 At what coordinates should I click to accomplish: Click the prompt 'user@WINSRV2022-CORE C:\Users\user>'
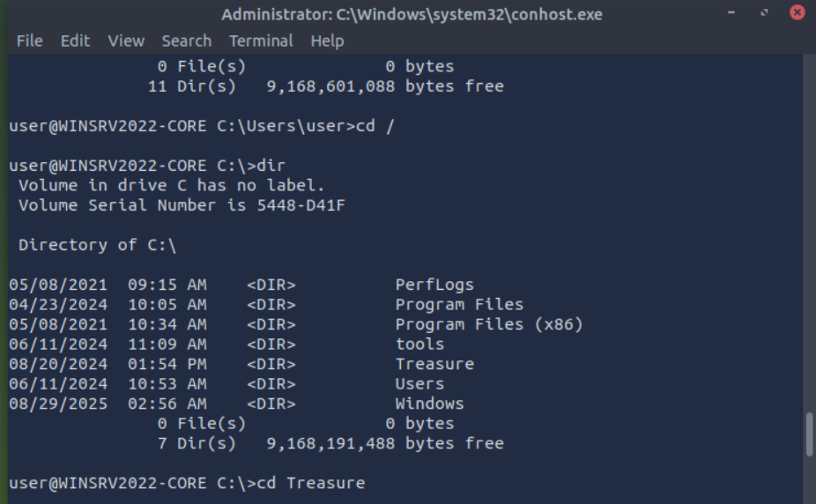[182, 126]
